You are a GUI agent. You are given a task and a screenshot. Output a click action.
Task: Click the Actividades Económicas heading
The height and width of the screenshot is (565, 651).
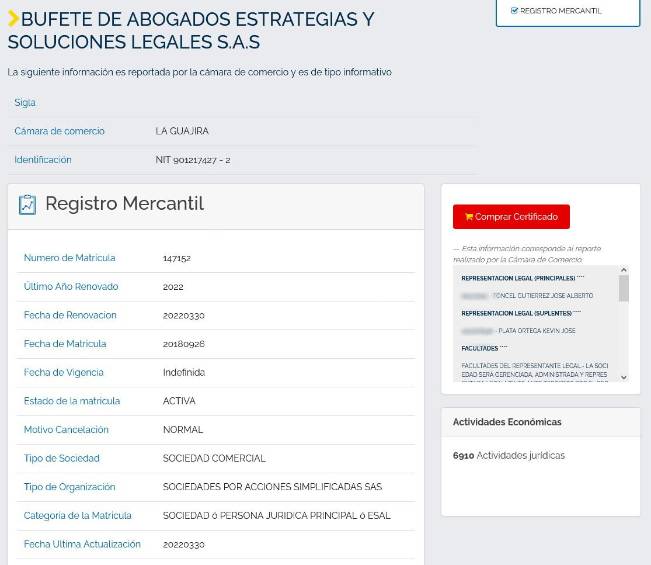point(507,422)
